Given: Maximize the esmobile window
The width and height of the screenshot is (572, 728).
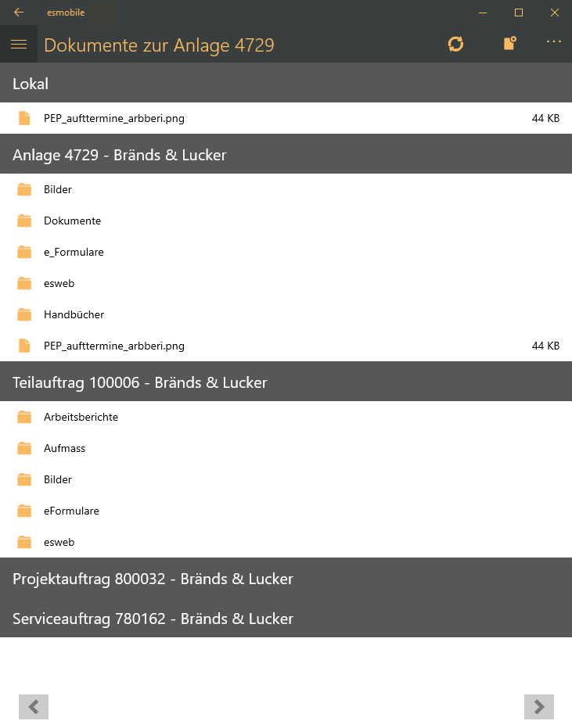Looking at the screenshot, I should (518, 13).
